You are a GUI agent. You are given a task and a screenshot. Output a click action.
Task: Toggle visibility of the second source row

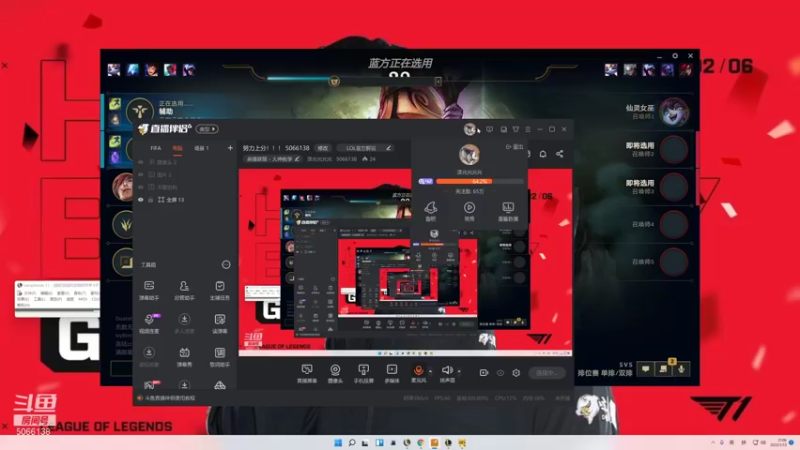tap(141, 174)
